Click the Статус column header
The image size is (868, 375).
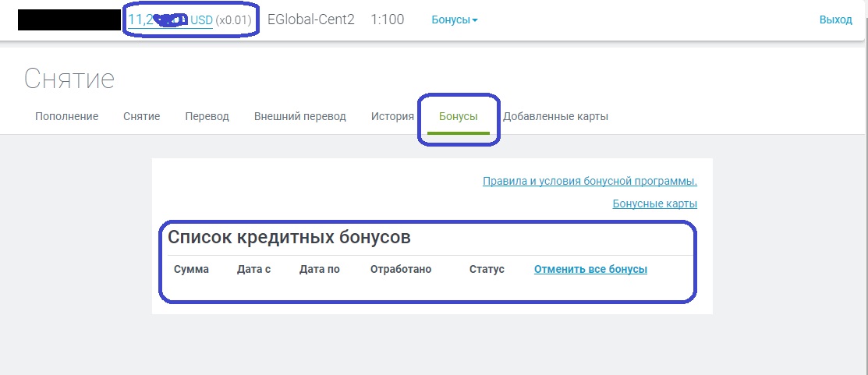coord(487,269)
